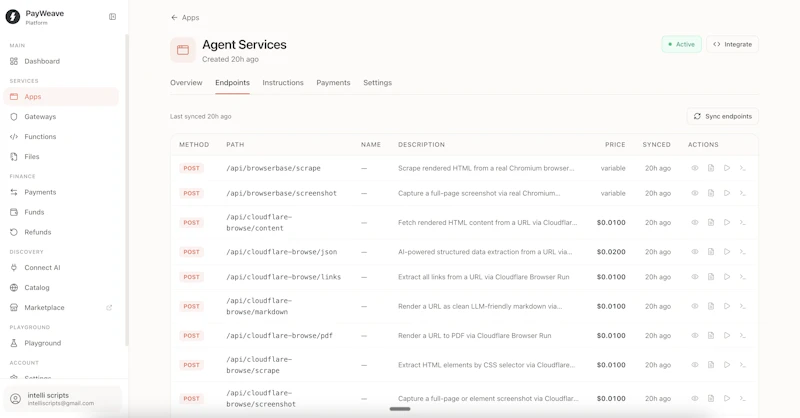Click the /api/browserbase/screenshot path

282,193
